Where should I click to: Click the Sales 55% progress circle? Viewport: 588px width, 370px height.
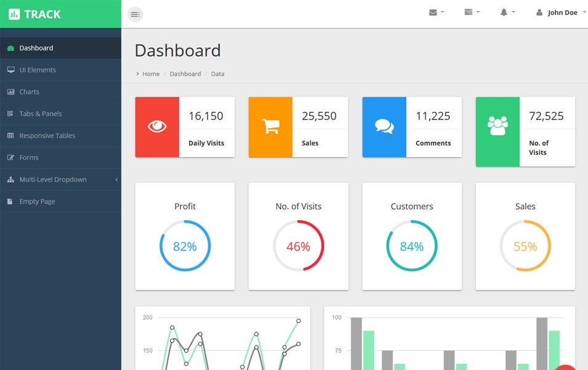[525, 246]
